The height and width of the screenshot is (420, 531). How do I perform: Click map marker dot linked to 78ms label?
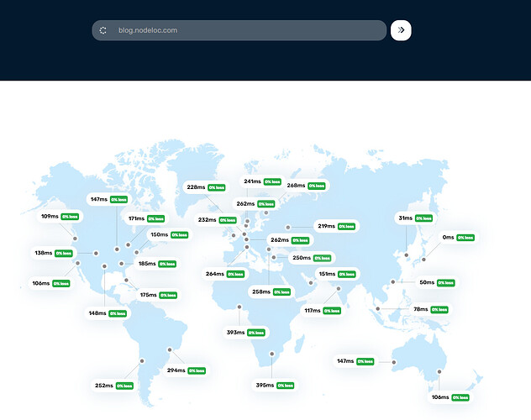[x=377, y=308]
